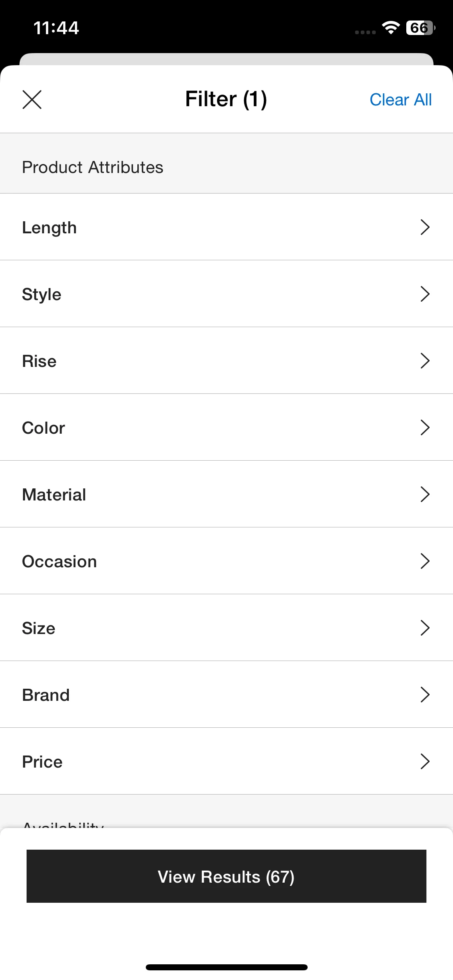
Task: Close the filter panel with X icon
Action: [x=32, y=99]
